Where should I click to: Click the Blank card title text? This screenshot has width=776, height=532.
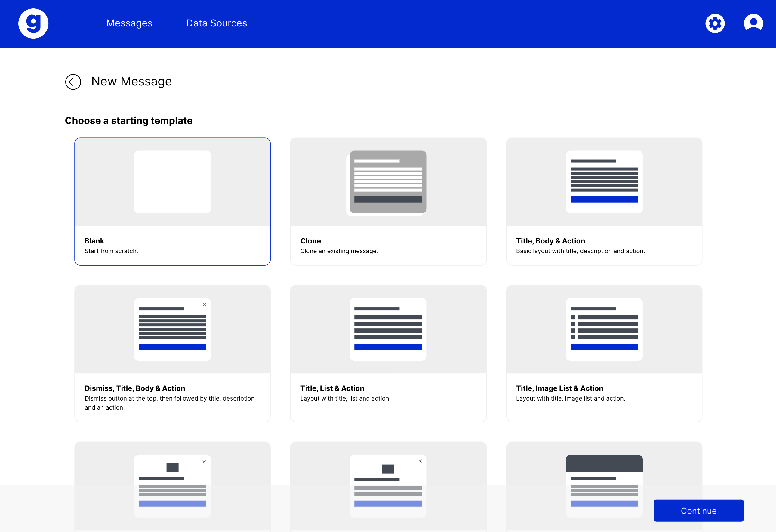94,241
